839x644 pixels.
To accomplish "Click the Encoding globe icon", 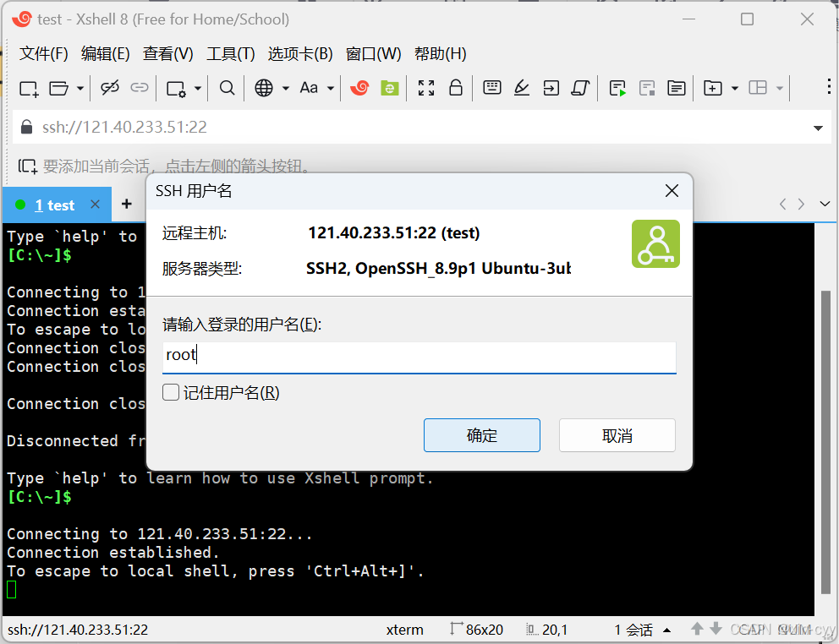I will [x=263, y=88].
